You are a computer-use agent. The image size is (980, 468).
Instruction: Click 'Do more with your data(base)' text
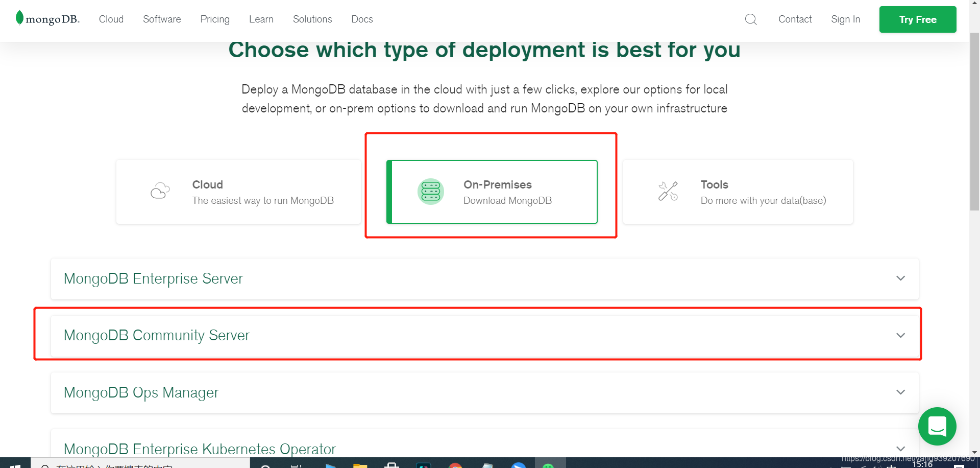[763, 201]
